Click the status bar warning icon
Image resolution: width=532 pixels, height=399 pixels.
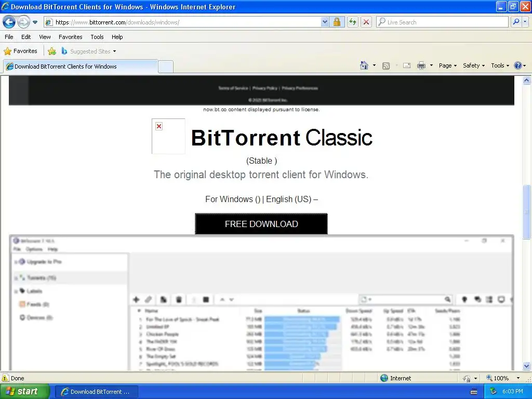pos(5,378)
